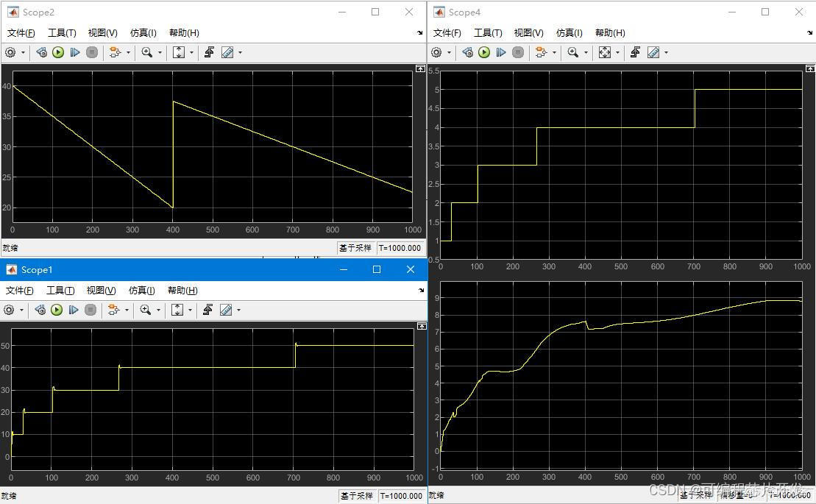Open highlight block dropdown in Scope4
This screenshot has width=816, height=504.
click(554, 52)
